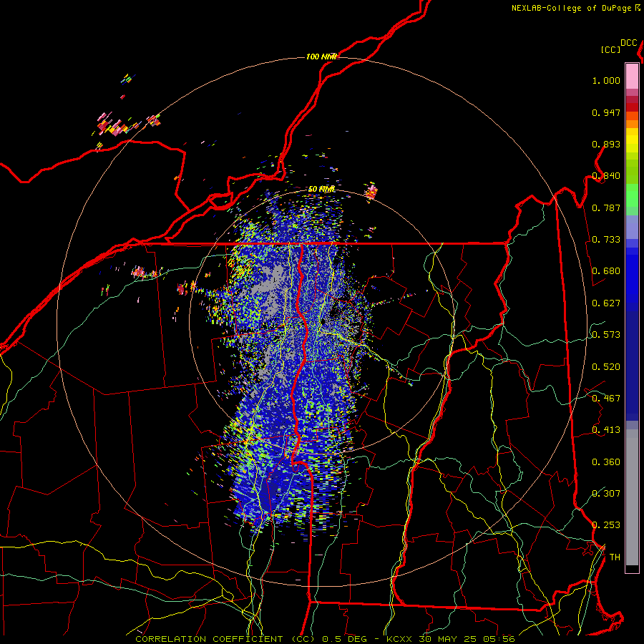
Task: Select the 0.787 legend value
Action: 606,208
